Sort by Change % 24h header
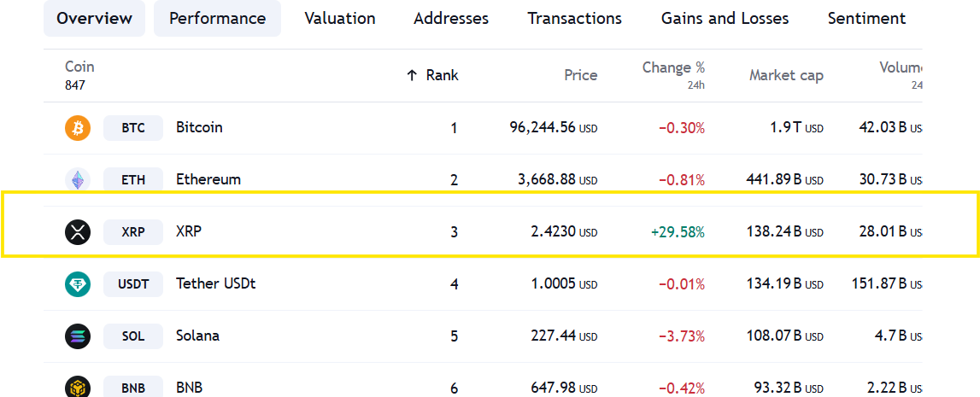The height and width of the screenshot is (397, 980). click(x=673, y=68)
